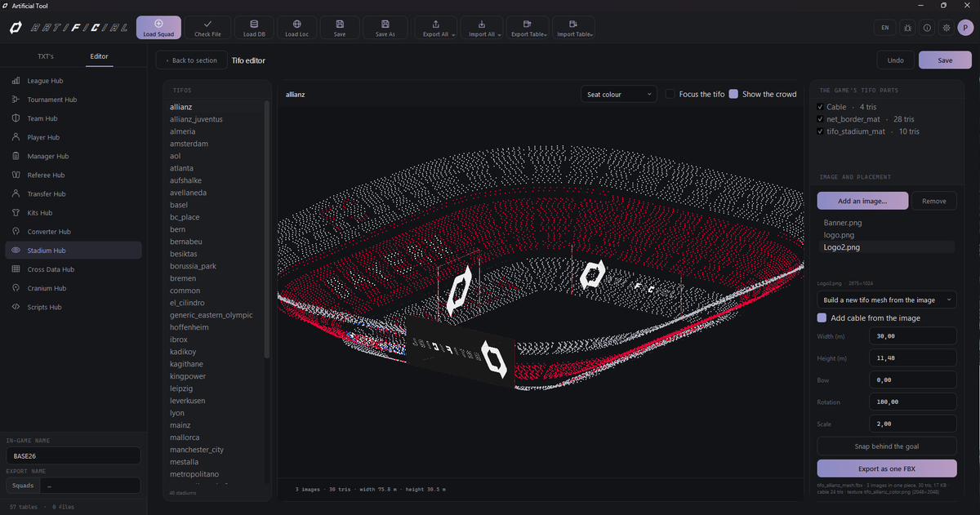Click the Height (m) input field

(x=913, y=358)
